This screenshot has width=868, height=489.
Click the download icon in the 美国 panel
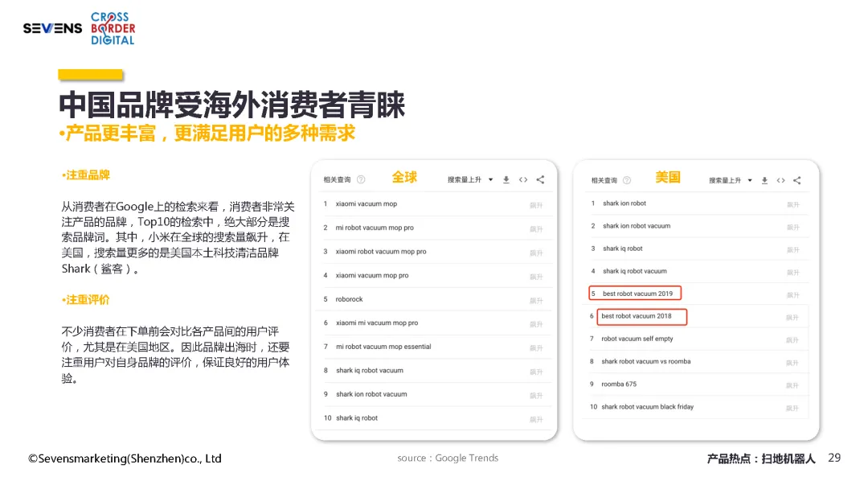click(x=764, y=180)
